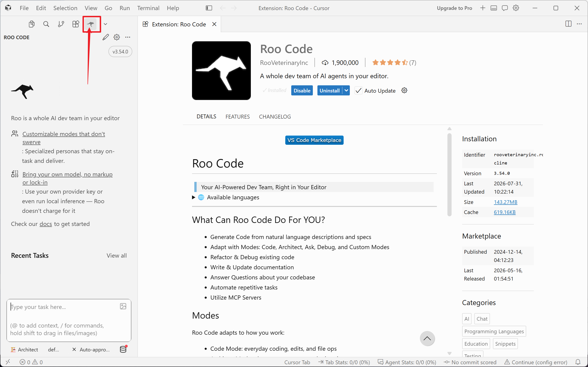Open Roo Code settings gear in sidebar
The width and height of the screenshot is (588, 367).
[x=117, y=37]
